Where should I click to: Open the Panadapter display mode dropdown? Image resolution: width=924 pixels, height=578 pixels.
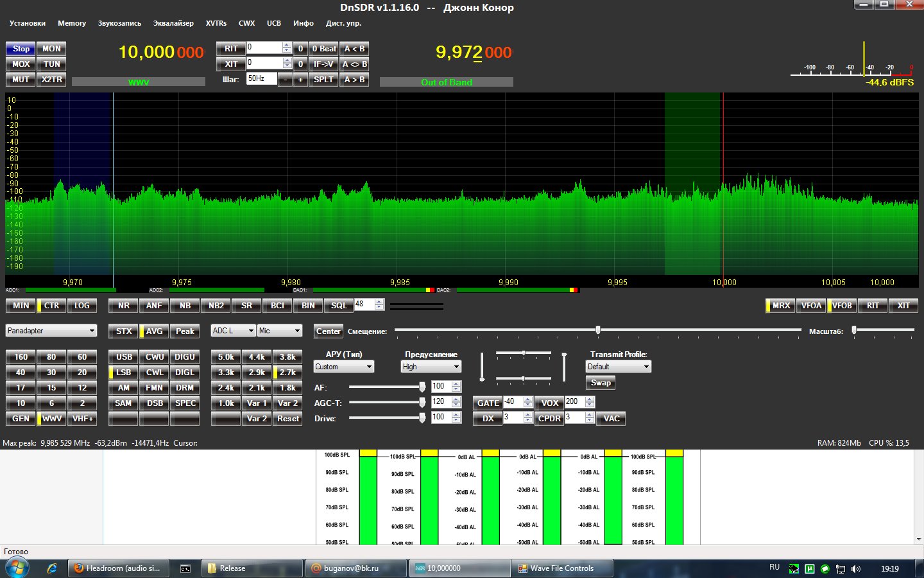[x=51, y=331]
